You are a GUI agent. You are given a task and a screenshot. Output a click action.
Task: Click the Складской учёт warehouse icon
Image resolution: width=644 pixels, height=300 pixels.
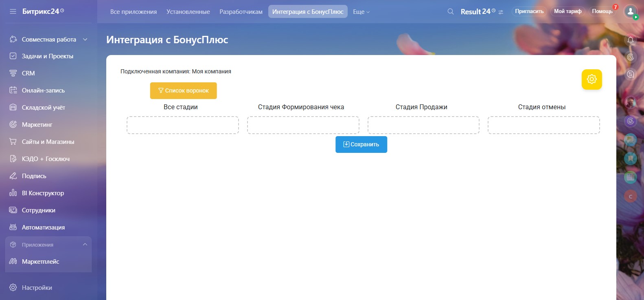coord(13,108)
